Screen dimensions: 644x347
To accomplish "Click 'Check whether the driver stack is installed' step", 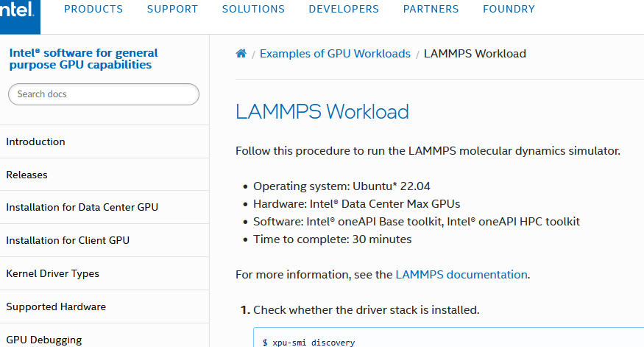I will point(367,310).
